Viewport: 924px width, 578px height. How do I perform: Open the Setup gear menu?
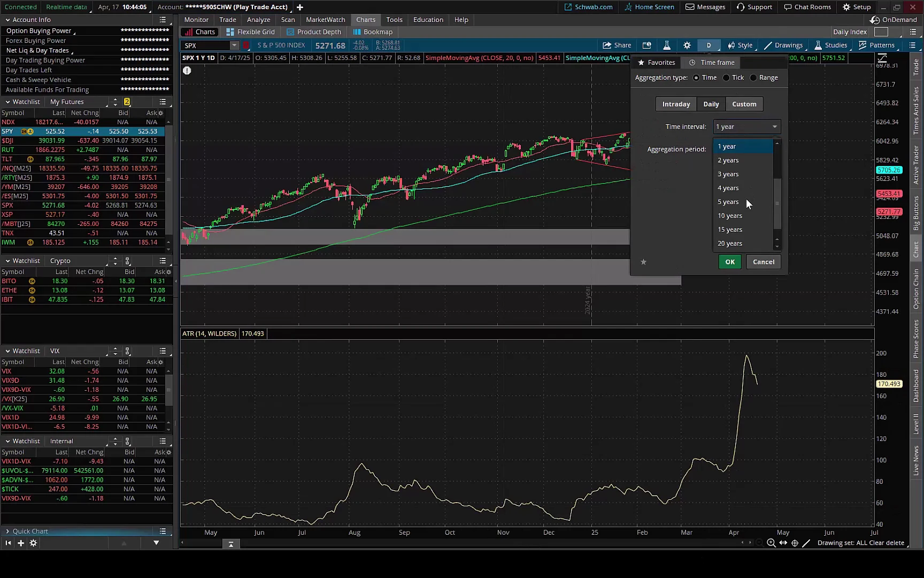(857, 7)
